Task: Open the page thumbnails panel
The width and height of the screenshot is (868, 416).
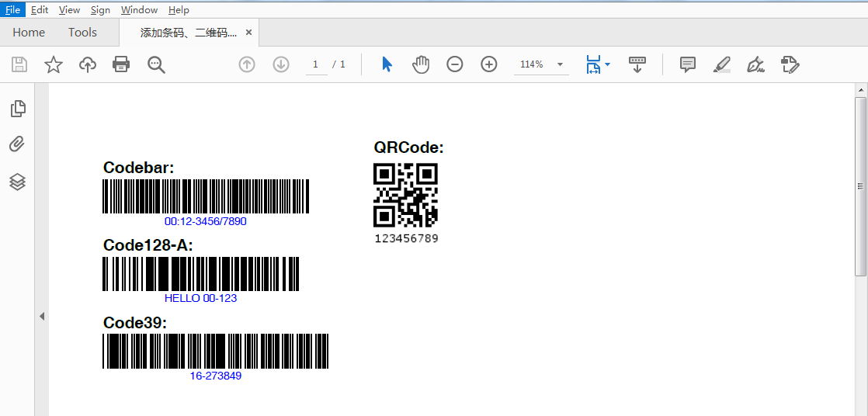Action: (x=19, y=109)
